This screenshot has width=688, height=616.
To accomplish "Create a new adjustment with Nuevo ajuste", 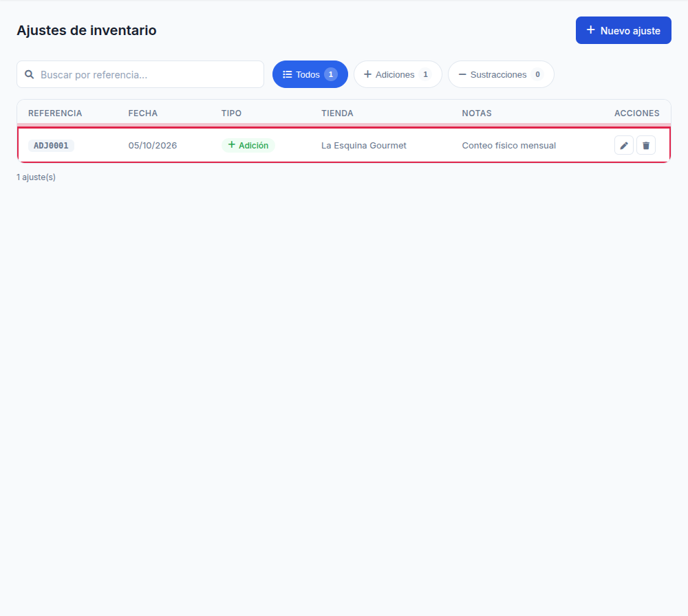I will pos(623,30).
